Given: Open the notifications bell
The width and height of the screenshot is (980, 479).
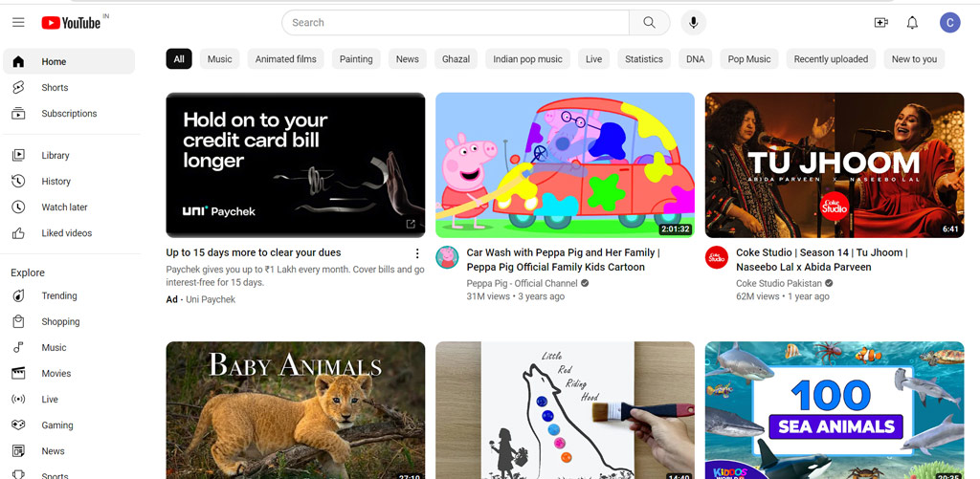Looking at the screenshot, I should (912, 23).
